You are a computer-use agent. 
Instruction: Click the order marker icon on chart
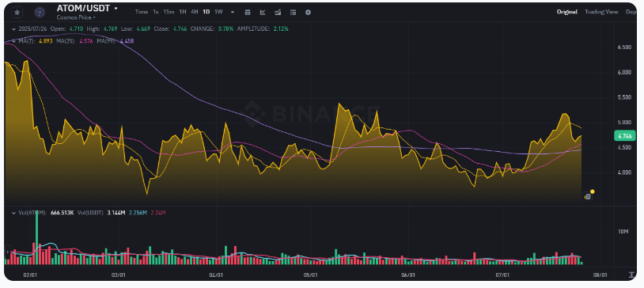(x=588, y=196)
